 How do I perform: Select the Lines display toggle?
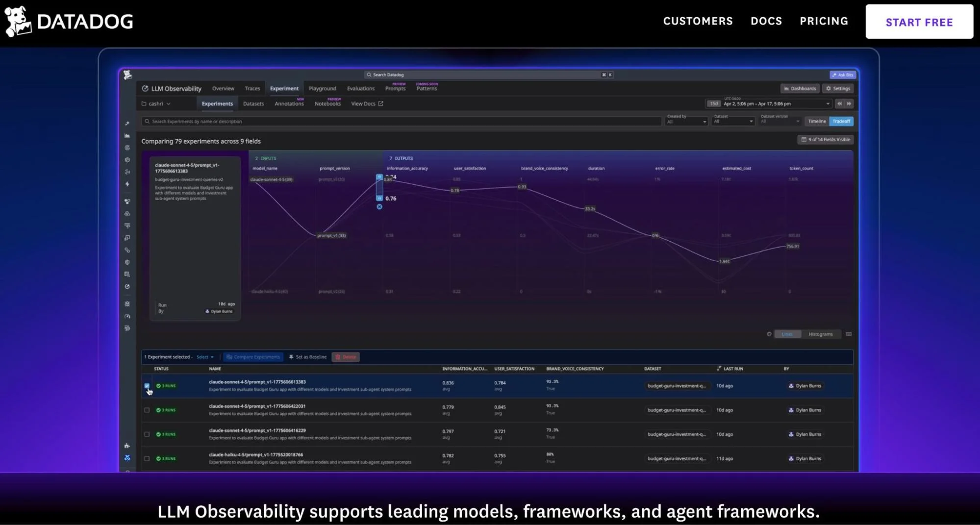click(x=787, y=334)
